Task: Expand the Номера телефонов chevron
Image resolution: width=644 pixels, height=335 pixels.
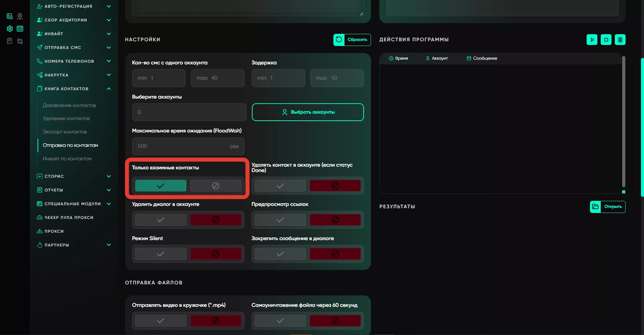Action: pyautogui.click(x=109, y=61)
